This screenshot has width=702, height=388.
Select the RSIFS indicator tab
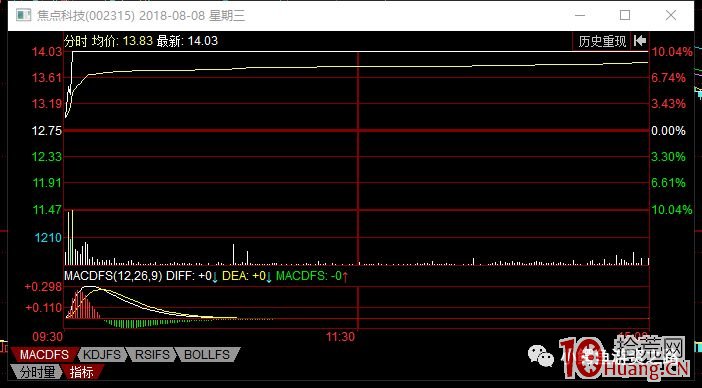point(153,354)
